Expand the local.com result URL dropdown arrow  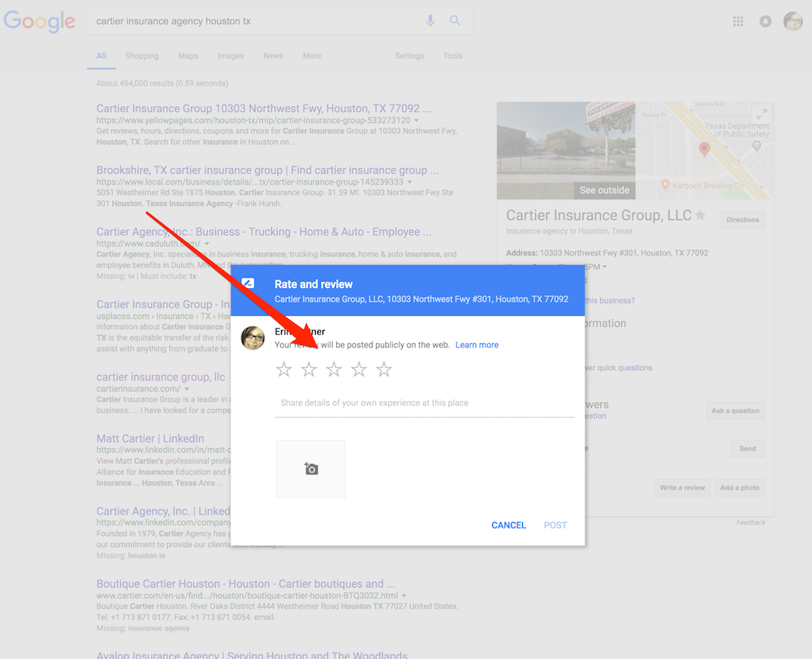pos(409,183)
